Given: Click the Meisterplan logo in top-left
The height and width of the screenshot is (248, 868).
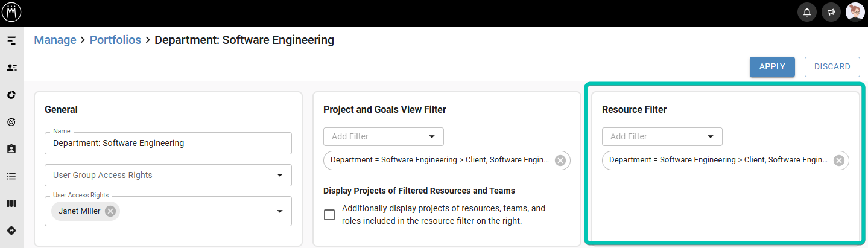Looking at the screenshot, I should (x=11, y=12).
